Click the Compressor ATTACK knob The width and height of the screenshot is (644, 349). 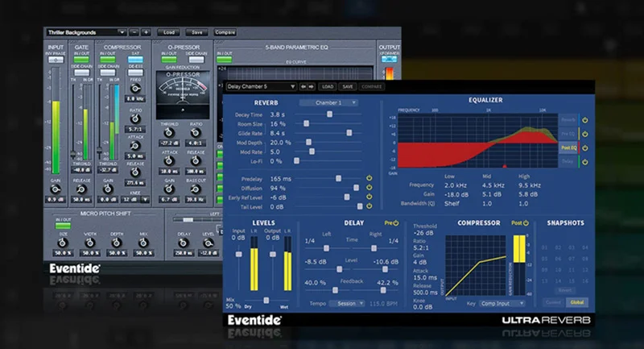[135, 146]
